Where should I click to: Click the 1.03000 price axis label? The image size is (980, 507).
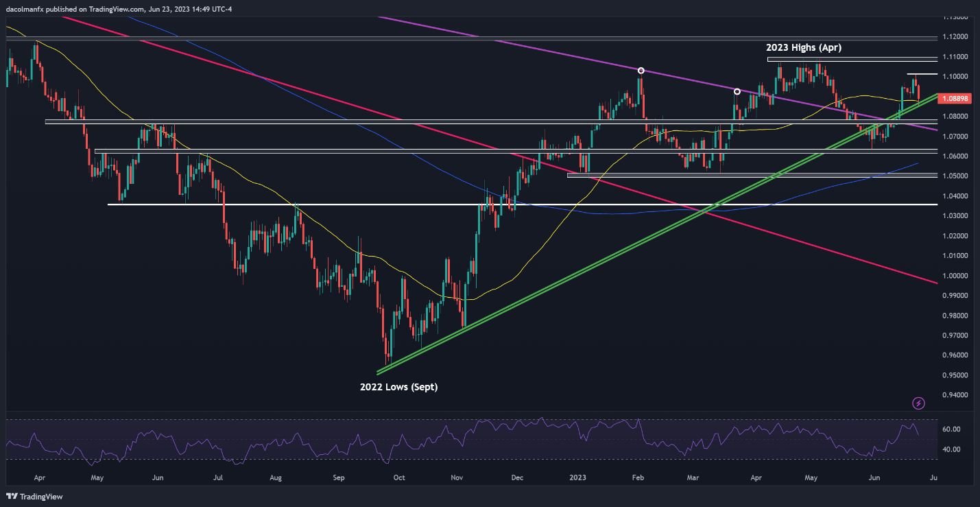(x=954, y=216)
